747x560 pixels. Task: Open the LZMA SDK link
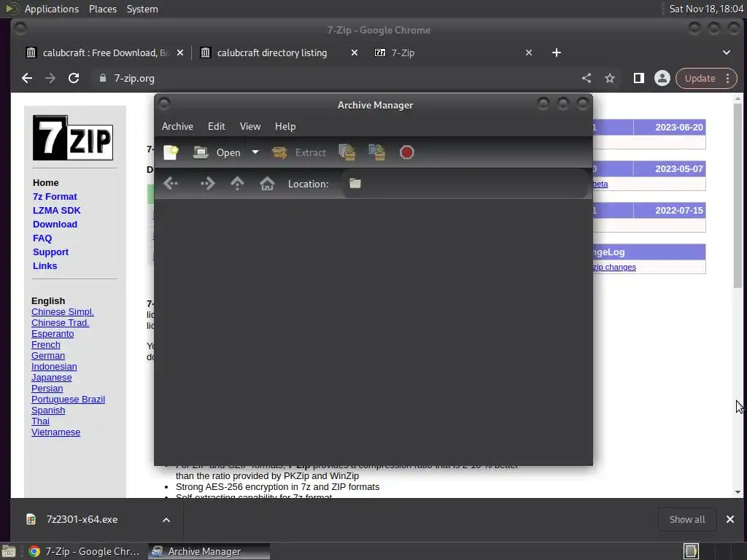pos(57,210)
